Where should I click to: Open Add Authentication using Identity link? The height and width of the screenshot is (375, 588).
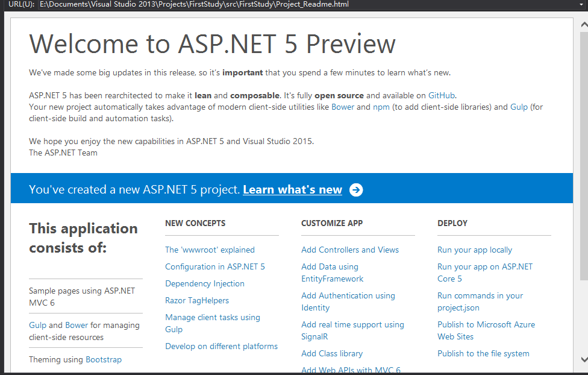click(x=348, y=301)
